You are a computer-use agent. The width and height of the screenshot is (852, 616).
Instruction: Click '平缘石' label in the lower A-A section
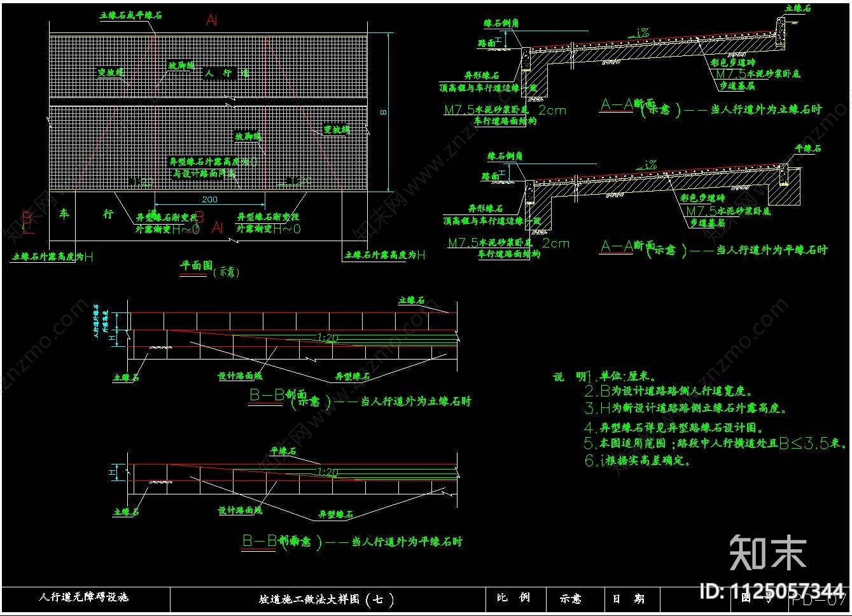click(807, 148)
